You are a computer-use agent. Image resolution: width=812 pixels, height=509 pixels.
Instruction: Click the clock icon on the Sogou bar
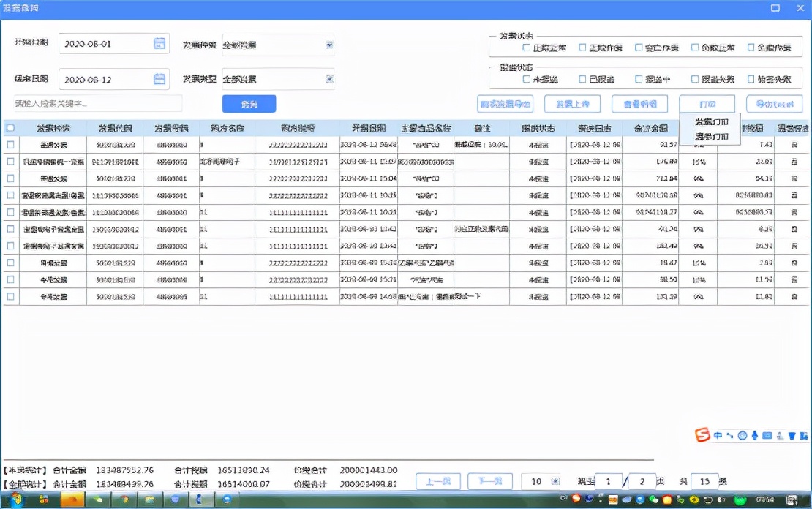pyautogui.click(x=742, y=435)
